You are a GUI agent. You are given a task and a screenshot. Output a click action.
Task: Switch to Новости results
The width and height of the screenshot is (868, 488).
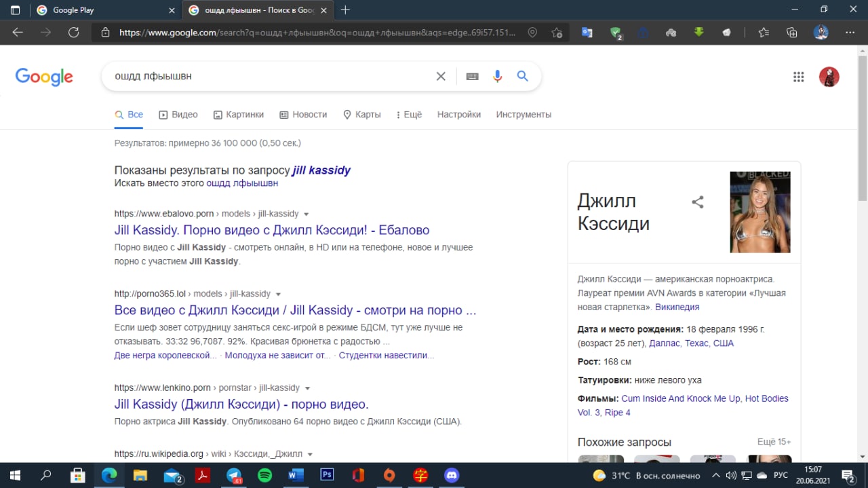(x=303, y=115)
